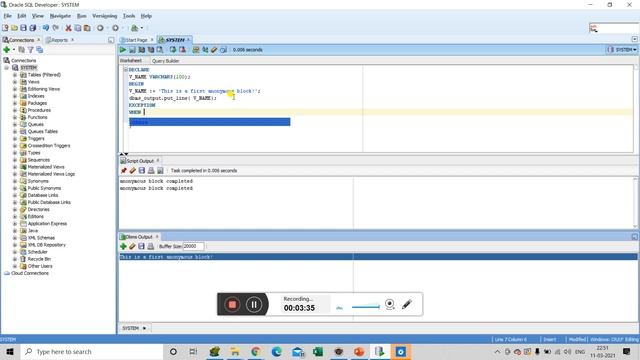Select the Script Output tab
The width and height of the screenshot is (640, 360).
click(x=140, y=161)
